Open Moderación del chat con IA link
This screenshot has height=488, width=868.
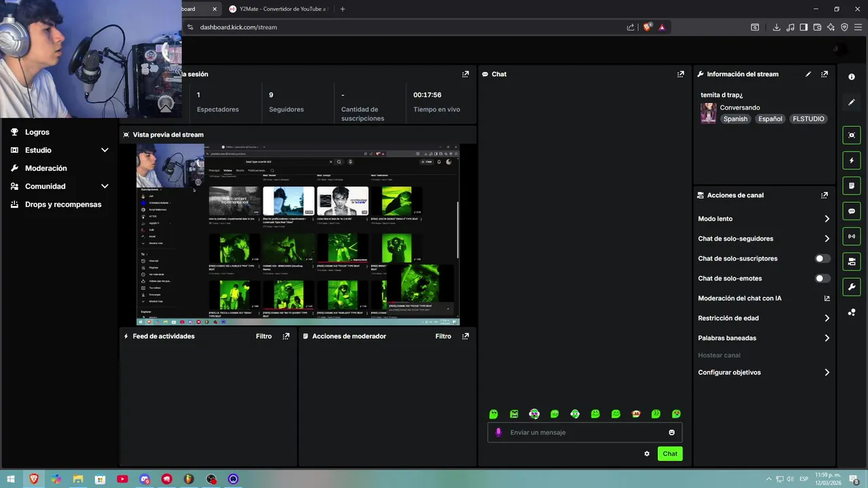tap(764, 298)
